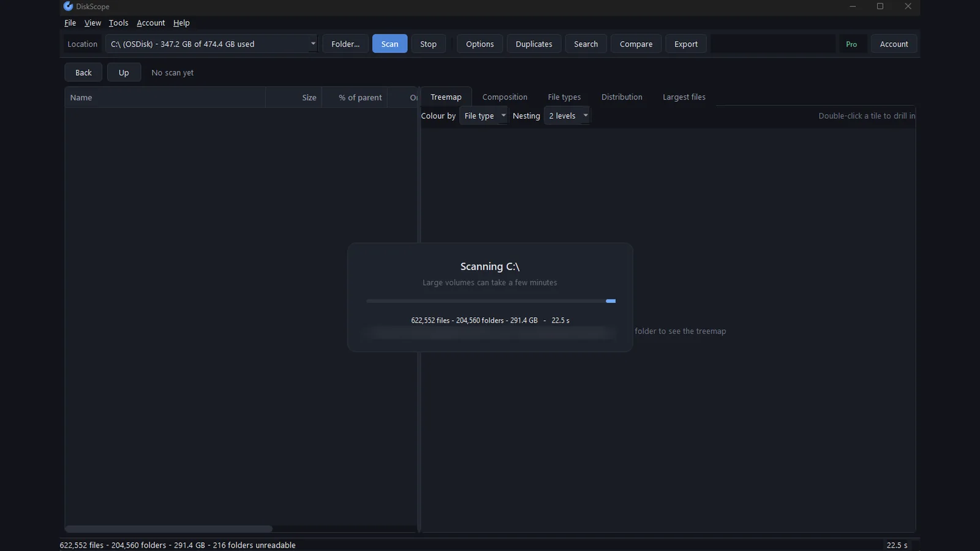Click the Export toolbar button
The width and height of the screenshot is (980, 551).
(686, 44)
